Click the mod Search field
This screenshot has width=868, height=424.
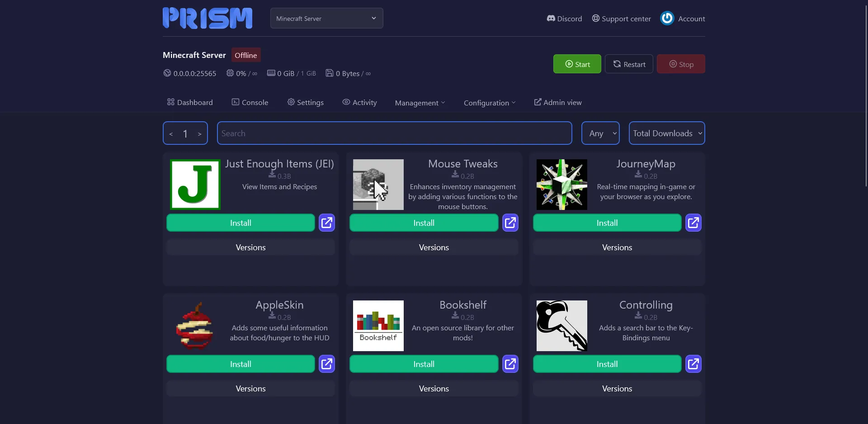coord(394,133)
